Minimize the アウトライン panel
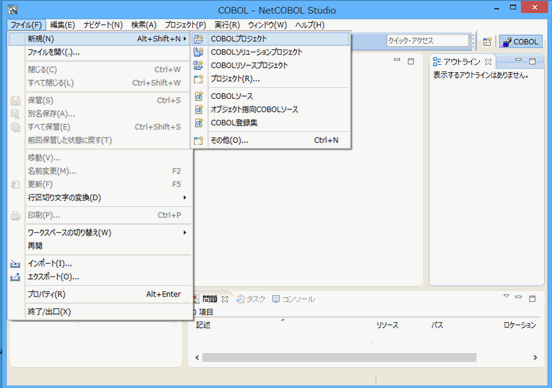552x388 pixels. (x=518, y=60)
